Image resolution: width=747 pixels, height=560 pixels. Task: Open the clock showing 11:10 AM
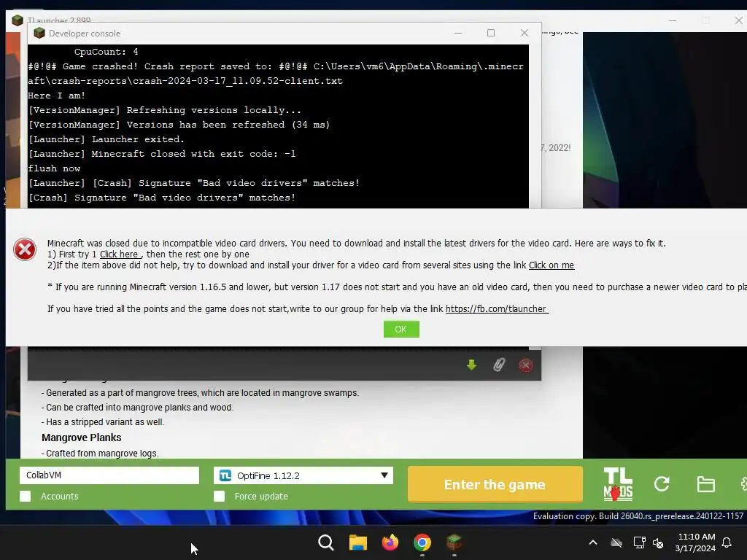click(x=695, y=542)
